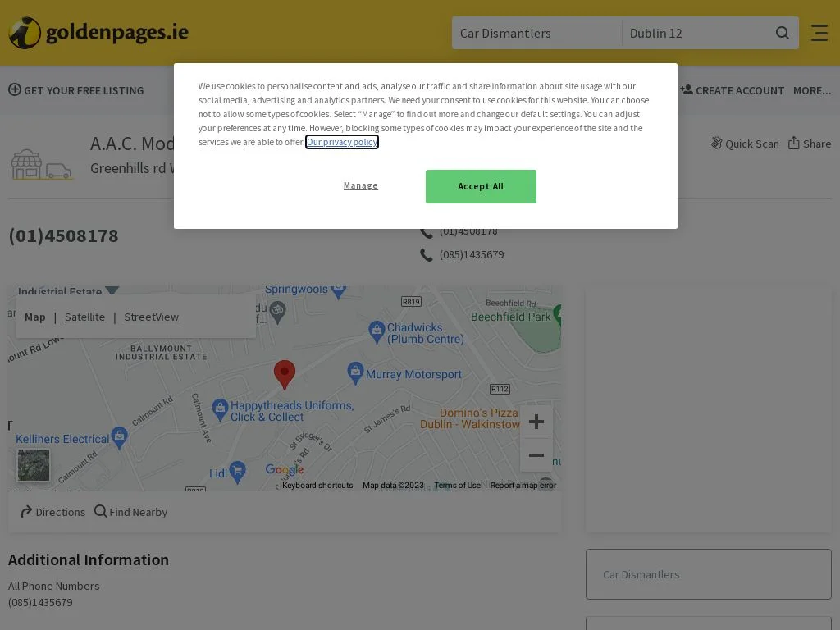Switch to StreetView
This screenshot has height=630, width=840.
[151, 317]
